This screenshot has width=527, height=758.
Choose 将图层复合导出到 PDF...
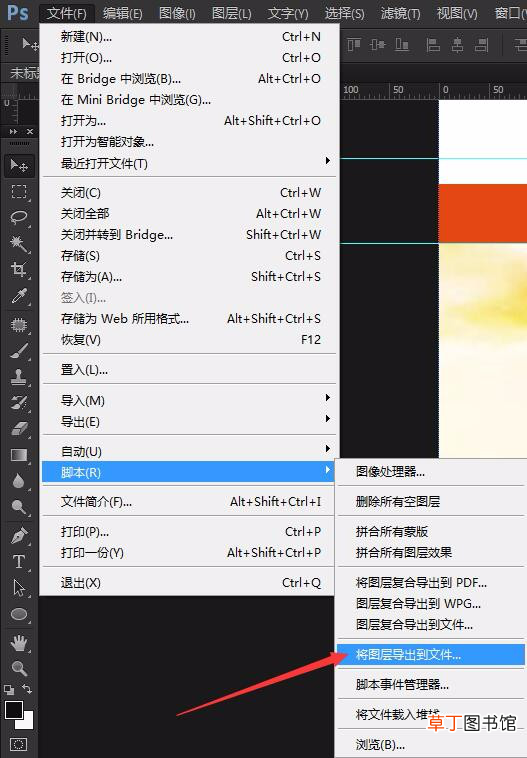click(x=431, y=583)
